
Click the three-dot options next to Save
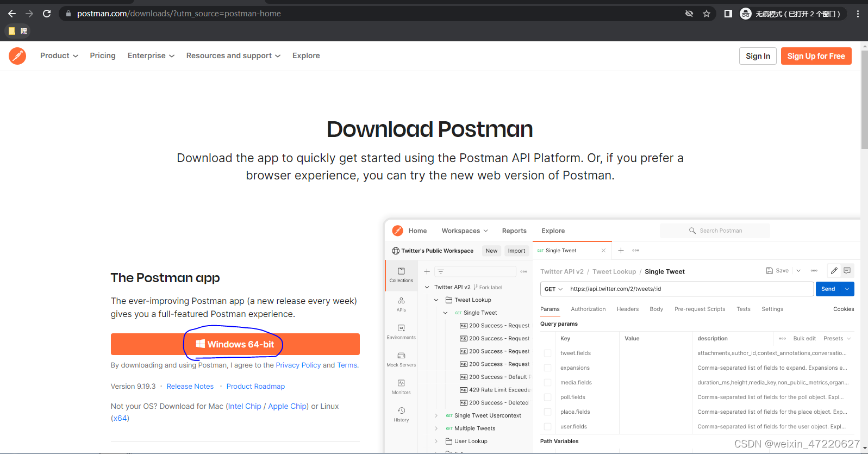[x=814, y=271]
